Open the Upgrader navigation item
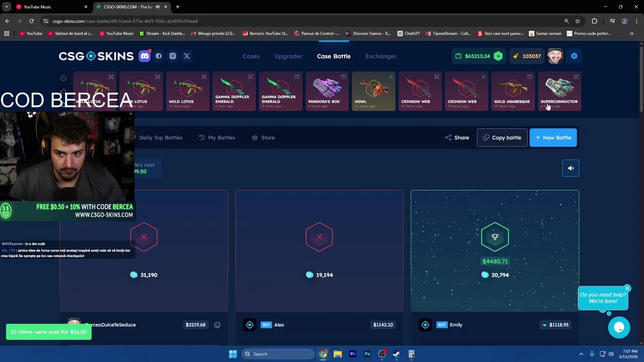 coord(288,56)
